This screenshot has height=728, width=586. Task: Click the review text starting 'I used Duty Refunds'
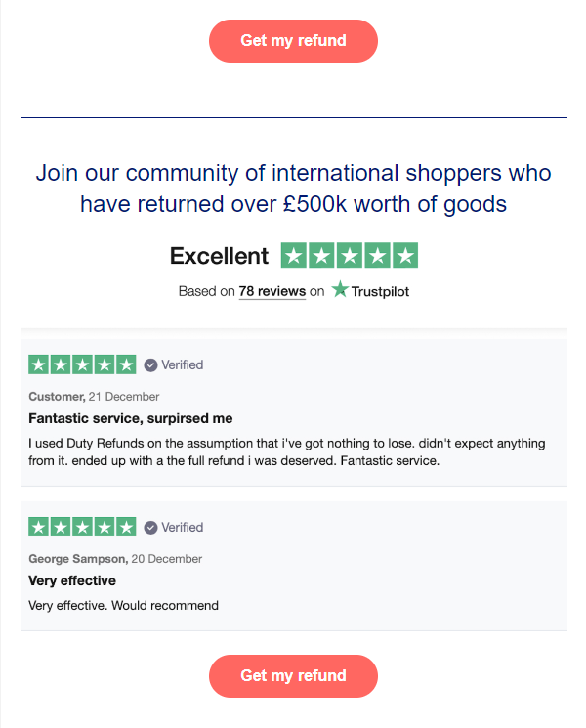pos(287,451)
